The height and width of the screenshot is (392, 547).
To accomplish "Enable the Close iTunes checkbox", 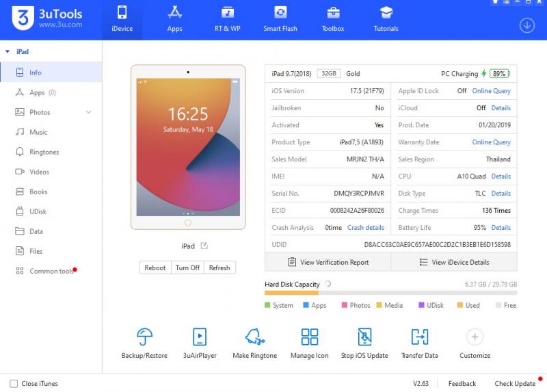I will (x=14, y=384).
